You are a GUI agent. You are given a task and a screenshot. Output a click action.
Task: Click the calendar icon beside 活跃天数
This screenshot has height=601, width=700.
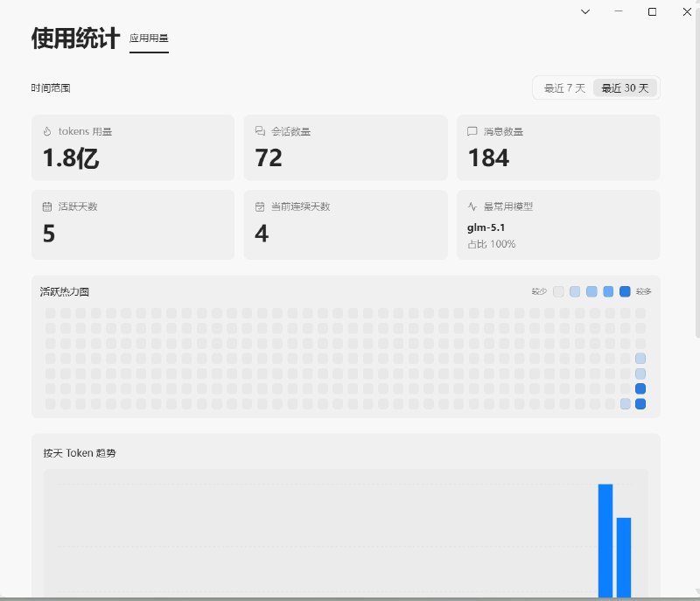(x=47, y=206)
